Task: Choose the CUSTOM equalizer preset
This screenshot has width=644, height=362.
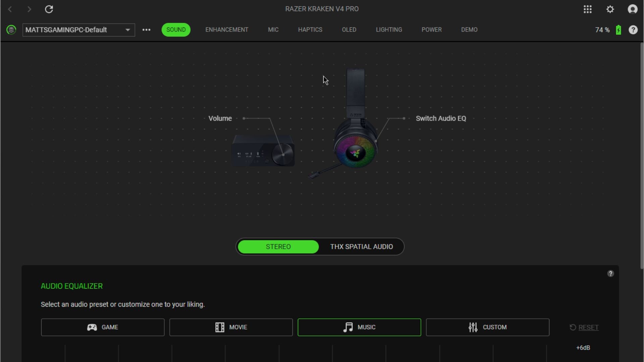Action: 487,327
